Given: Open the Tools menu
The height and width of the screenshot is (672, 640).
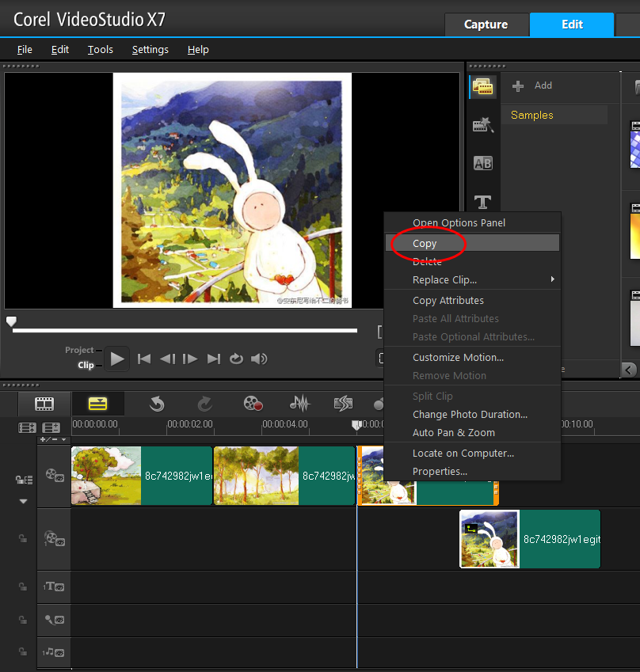Looking at the screenshot, I should 101,50.
